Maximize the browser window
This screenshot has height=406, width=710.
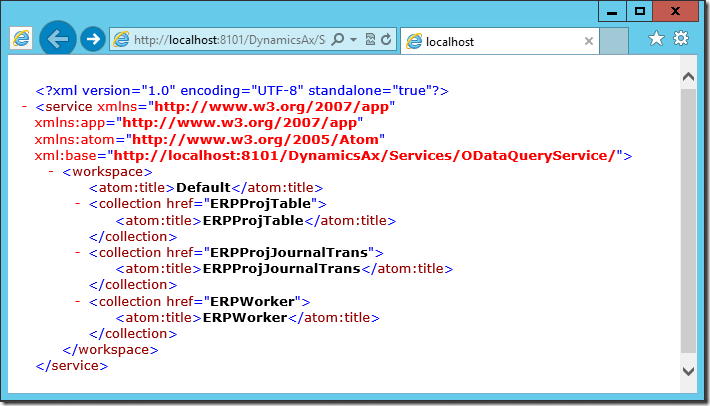pos(639,11)
